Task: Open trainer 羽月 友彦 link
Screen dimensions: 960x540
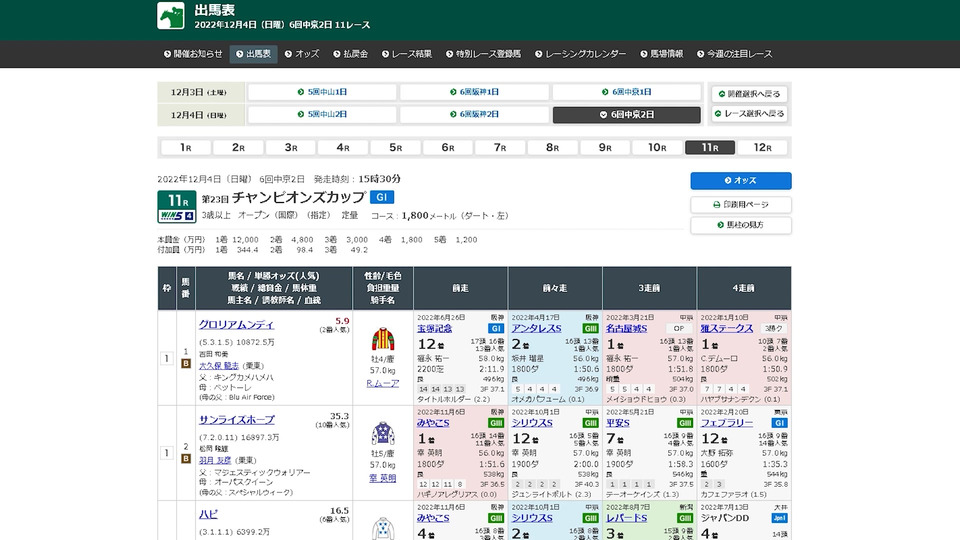Action: [x=215, y=460]
